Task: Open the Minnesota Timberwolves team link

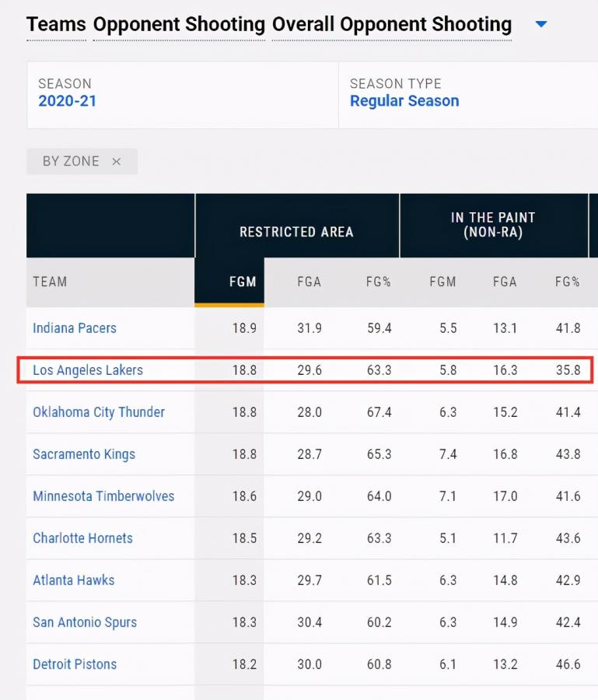Action: (x=103, y=496)
